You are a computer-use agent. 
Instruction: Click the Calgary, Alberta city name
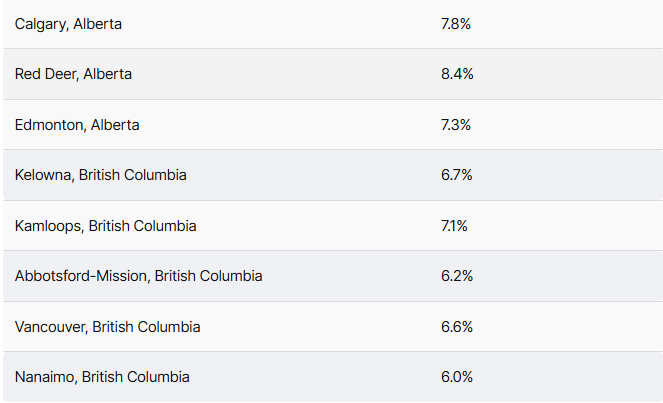pos(68,24)
